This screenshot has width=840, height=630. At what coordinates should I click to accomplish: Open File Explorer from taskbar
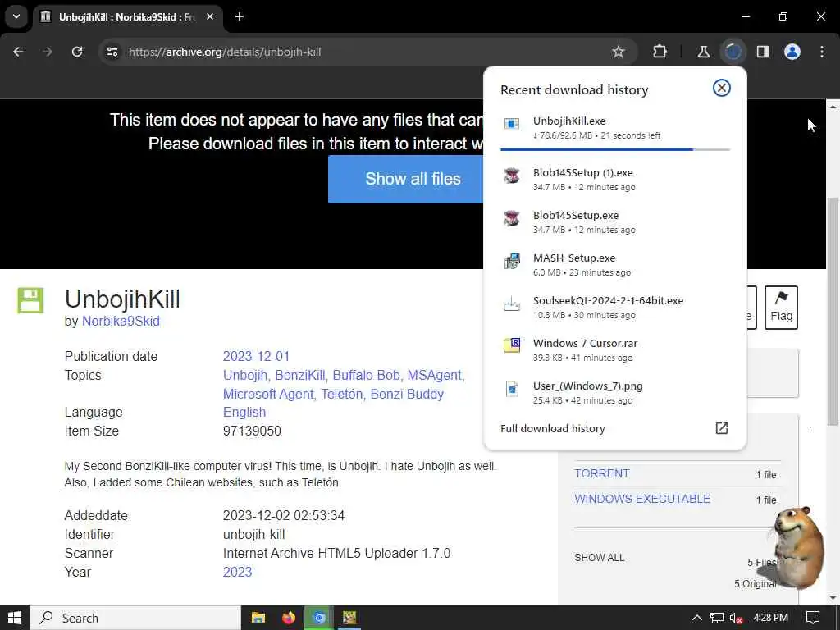click(x=258, y=619)
